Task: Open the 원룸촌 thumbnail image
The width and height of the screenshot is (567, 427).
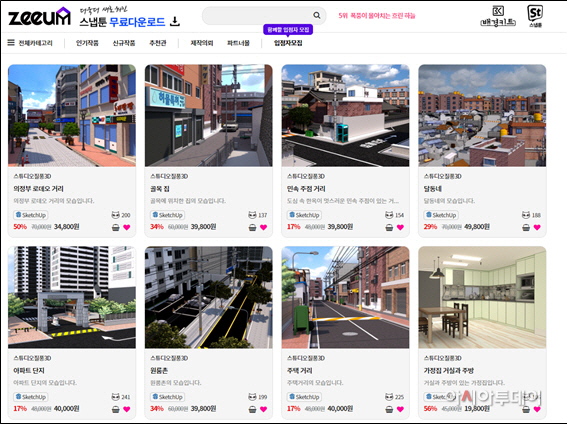Action: point(209,297)
